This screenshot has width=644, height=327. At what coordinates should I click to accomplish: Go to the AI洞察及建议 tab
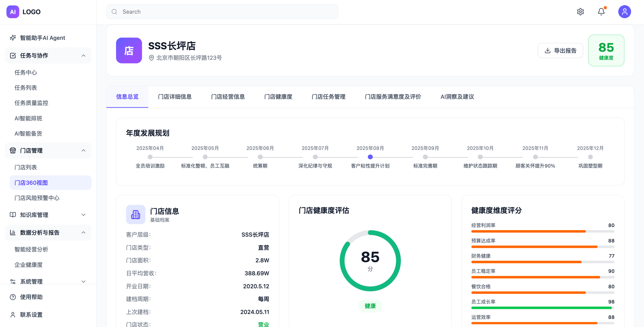click(457, 97)
